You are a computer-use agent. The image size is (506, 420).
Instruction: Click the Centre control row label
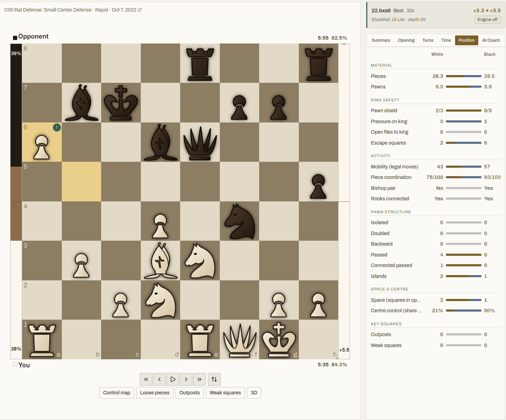(x=396, y=311)
